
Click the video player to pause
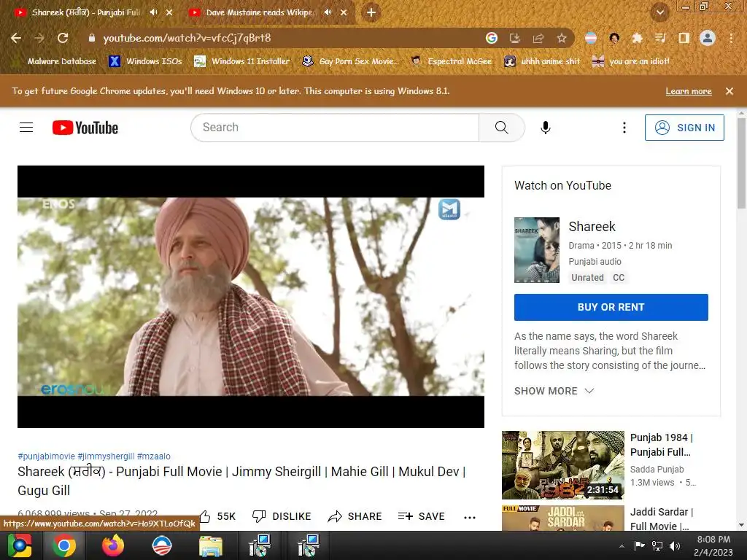pyautogui.click(x=251, y=296)
